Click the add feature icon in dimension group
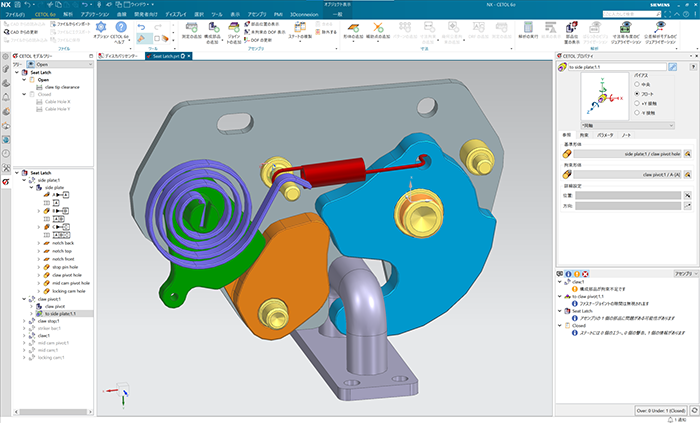This screenshot has width=700, height=423. click(353, 27)
